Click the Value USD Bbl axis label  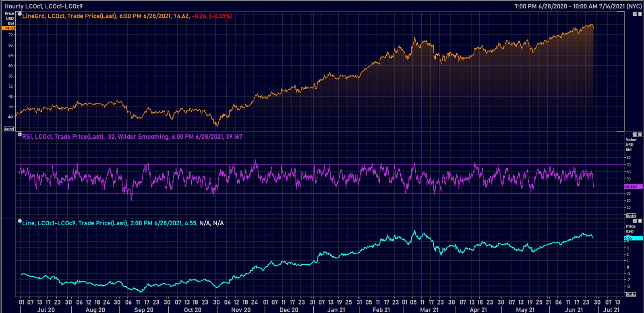pyautogui.click(x=631, y=145)
